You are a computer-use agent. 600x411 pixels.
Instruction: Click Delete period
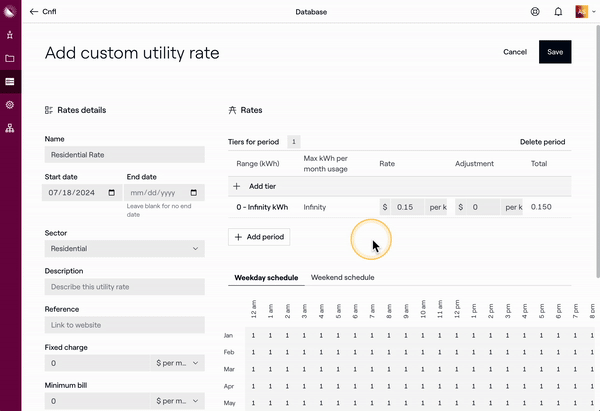tap(542, 142)
